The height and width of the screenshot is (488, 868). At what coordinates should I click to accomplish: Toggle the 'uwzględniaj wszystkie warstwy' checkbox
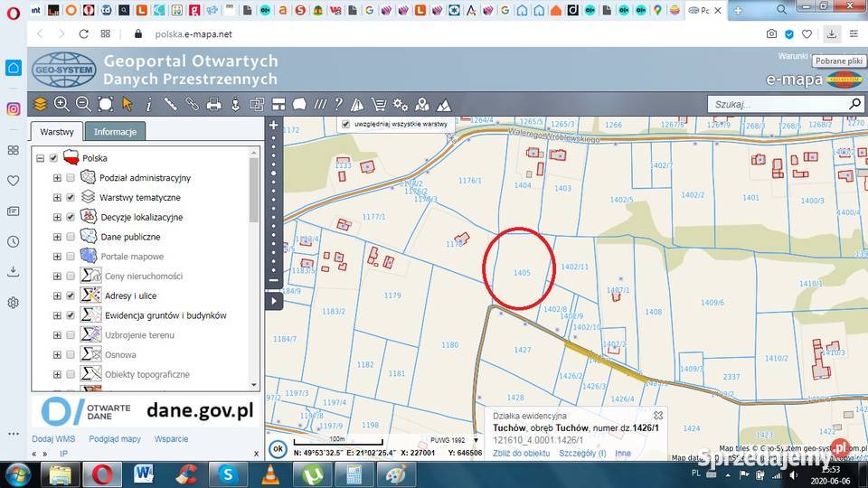point(345,124)
